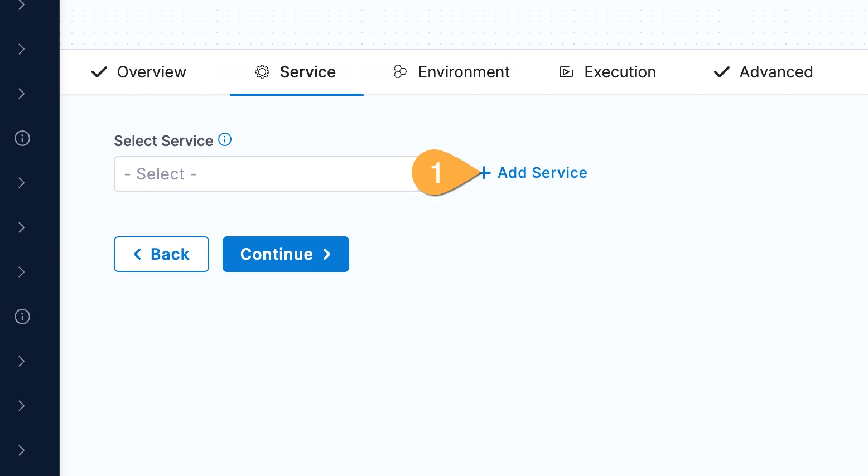Switch to the Overview tab
The height and width of the screenshot is (476, 868).
[x=151, y=72]
